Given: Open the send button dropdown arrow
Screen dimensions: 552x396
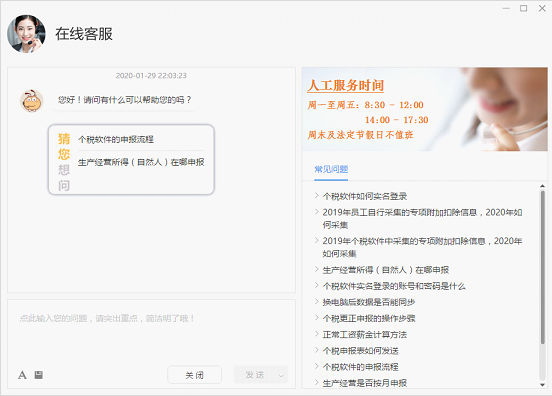Looking at the screenshot, I should click(281, 375).
